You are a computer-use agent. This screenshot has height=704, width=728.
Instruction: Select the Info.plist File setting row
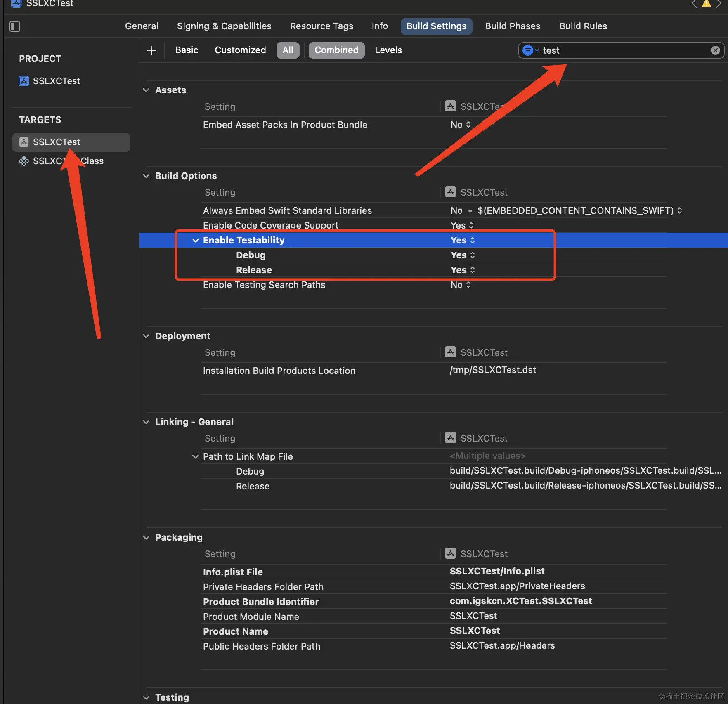pyautogui.click(x=434, y=572)
